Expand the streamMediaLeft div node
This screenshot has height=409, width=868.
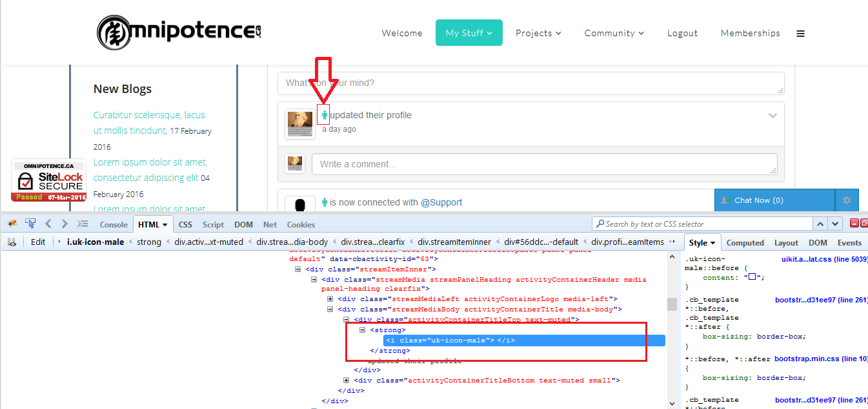coord(330,299)
